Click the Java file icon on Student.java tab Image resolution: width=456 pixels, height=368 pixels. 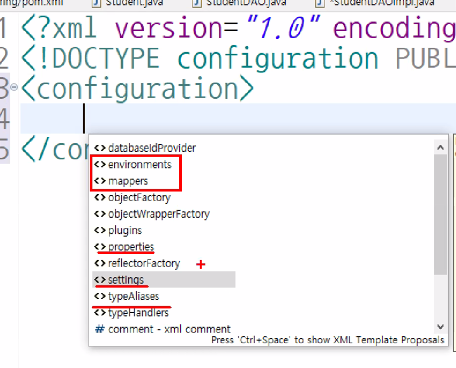(97, 3)
